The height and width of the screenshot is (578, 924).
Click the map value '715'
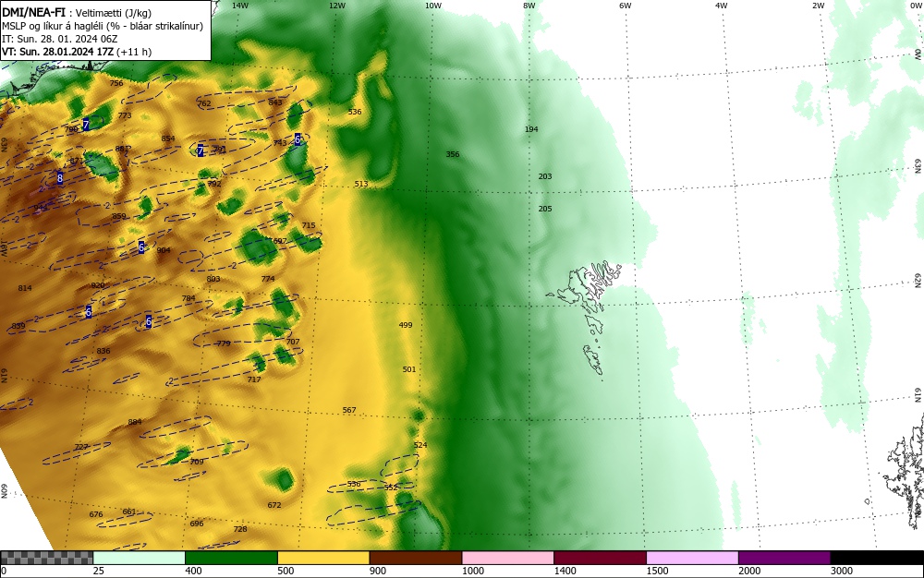(309, 225)
